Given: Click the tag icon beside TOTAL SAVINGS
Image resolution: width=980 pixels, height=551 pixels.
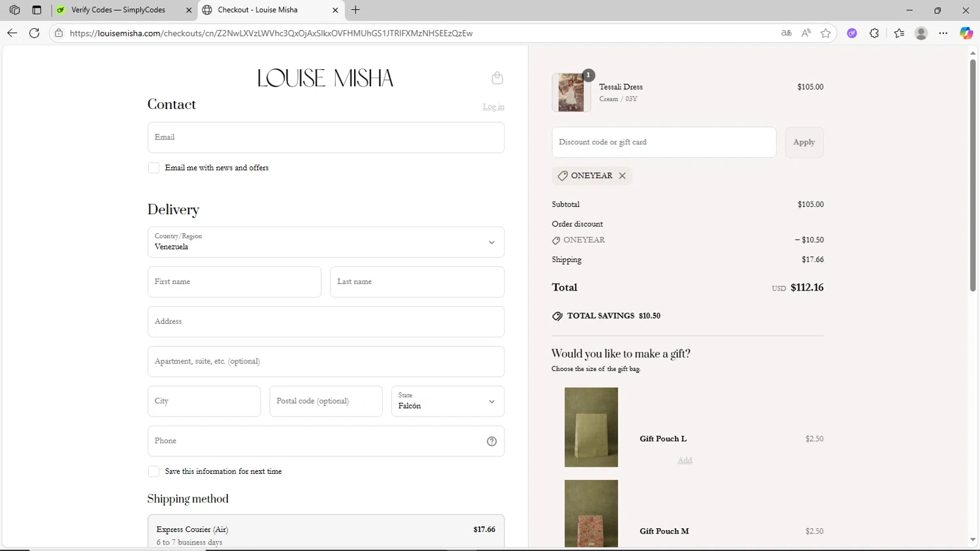Looking at the screenshot, I should [x=557, y=316].
